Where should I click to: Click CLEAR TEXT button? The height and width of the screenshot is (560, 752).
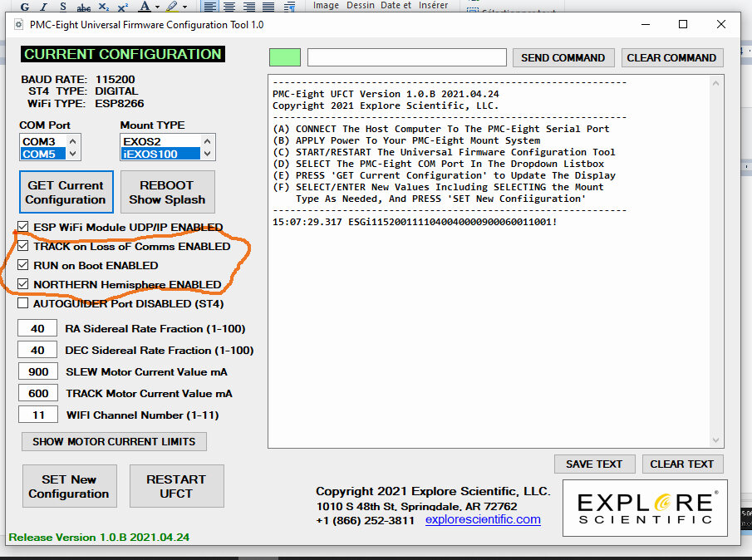[x=682, y=464]
